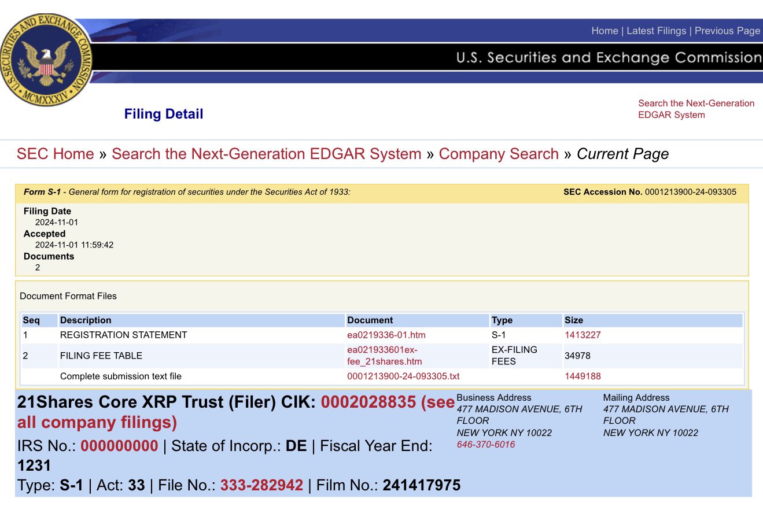Click size value 1449188
The image size is (763, 532).
click(x=583, y=376)
